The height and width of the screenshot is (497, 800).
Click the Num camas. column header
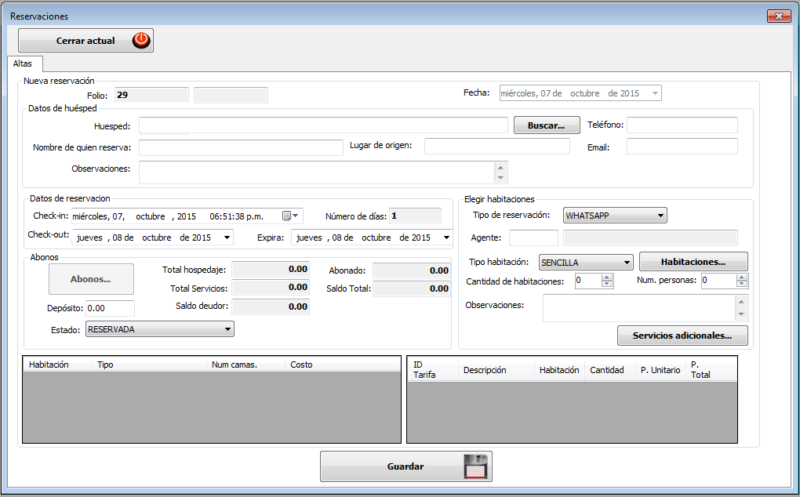(246, 364)
